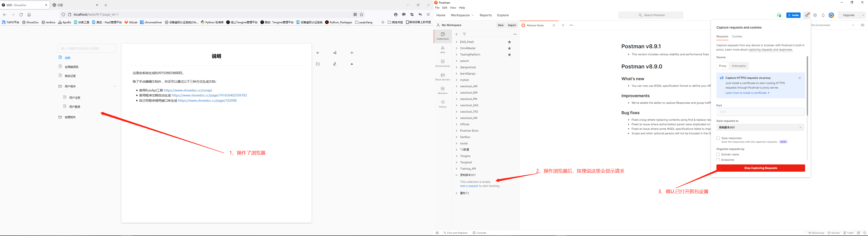
Task: Open Mock Servers sidebar section
Action: (442, 77)
